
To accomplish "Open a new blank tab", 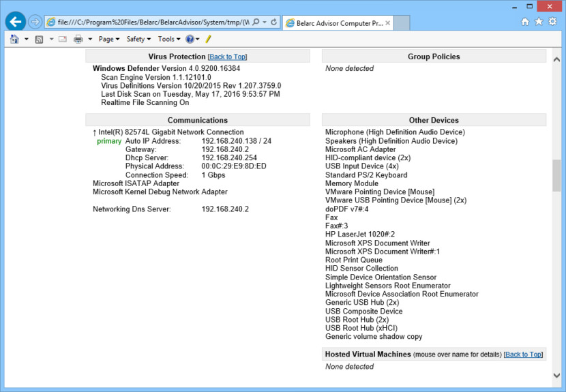I will tap(402, 23).
